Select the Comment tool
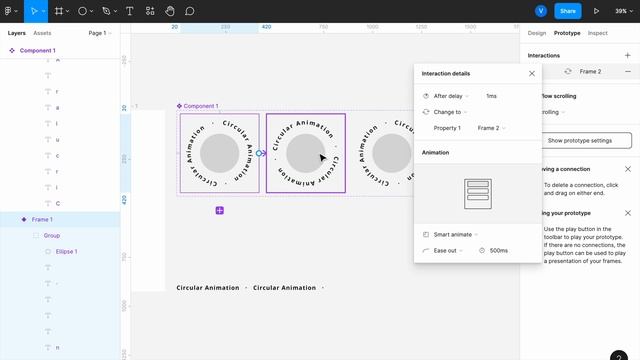This screenshot has height=360, width=640. [x=189, y=11]
